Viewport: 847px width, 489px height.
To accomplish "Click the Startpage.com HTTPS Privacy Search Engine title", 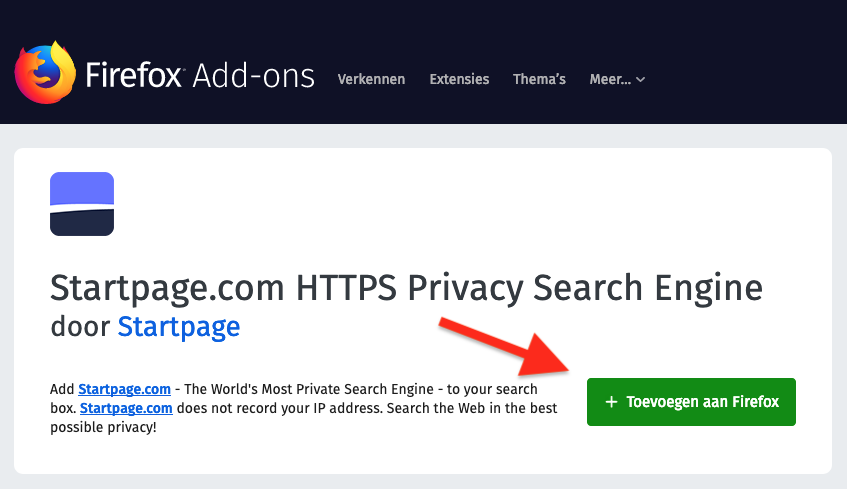I will coord(406,288).
